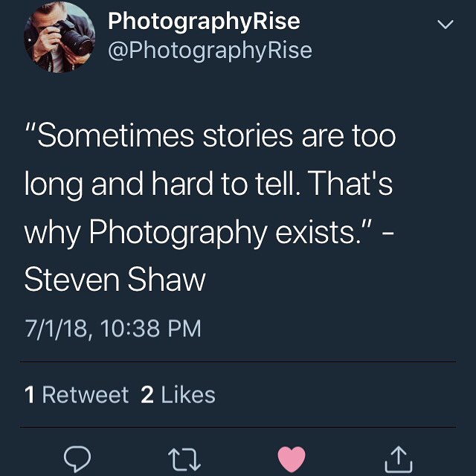The height and width of the screenshot is (476, 476).
Task: Tap the phrase "long and hard to tell"
Action: pos(159,184)
